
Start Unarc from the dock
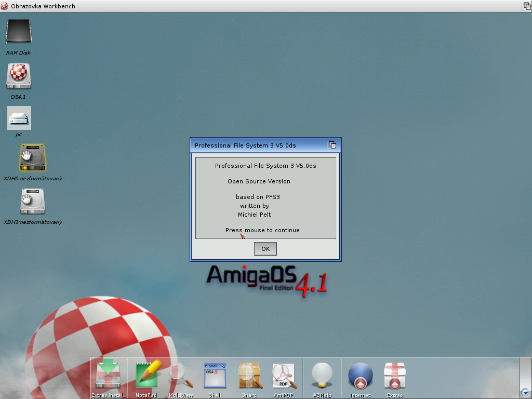[x=249, y=375]
